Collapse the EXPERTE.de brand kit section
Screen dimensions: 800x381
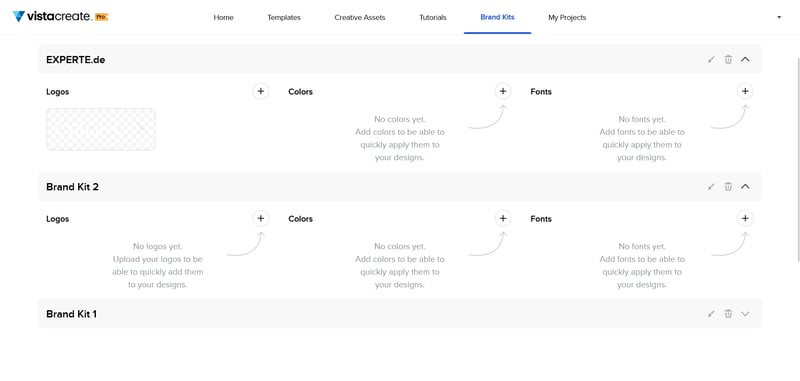point(745,60)
